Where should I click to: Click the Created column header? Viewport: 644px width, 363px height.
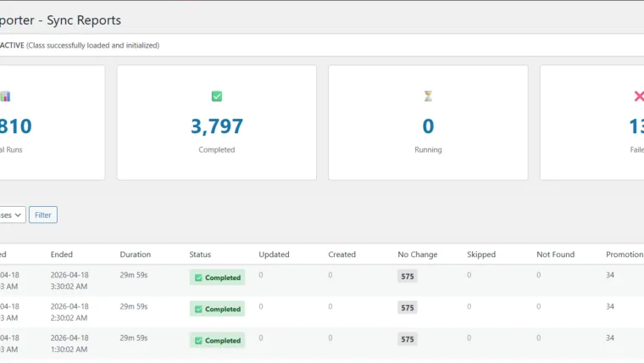pos(341,254)
